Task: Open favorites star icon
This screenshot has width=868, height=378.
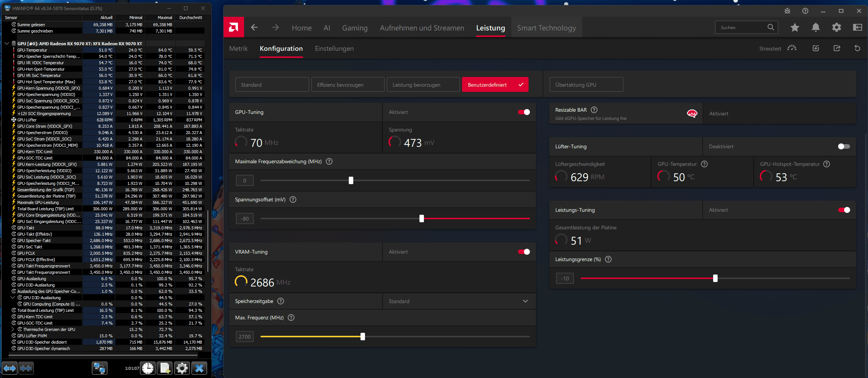Action: point(795,27)
